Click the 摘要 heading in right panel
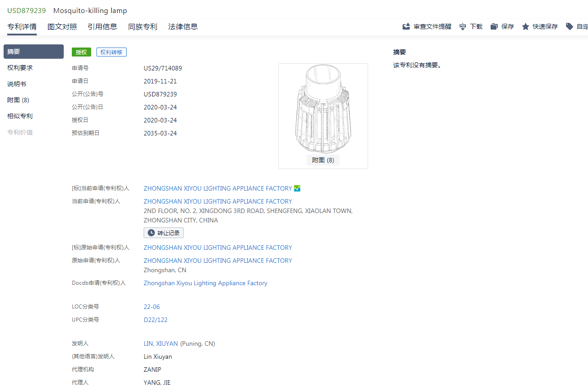The height and width of the screenshot is (387, 588). 399,52
